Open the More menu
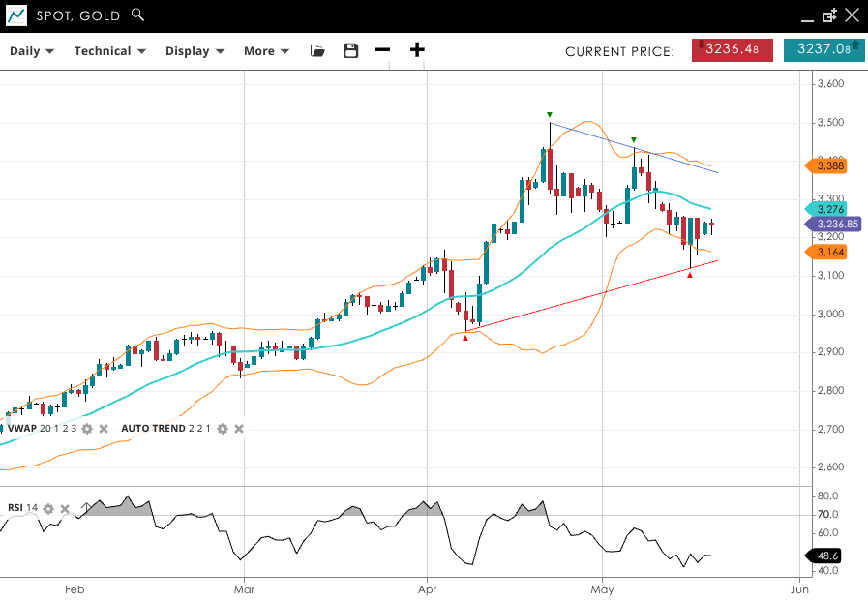Viewport: 868px width, 601px height. (266, 51)
